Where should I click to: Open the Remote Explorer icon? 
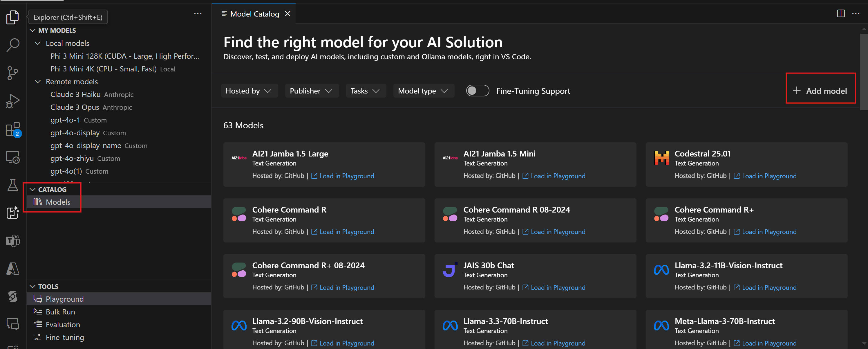(12, 157)
